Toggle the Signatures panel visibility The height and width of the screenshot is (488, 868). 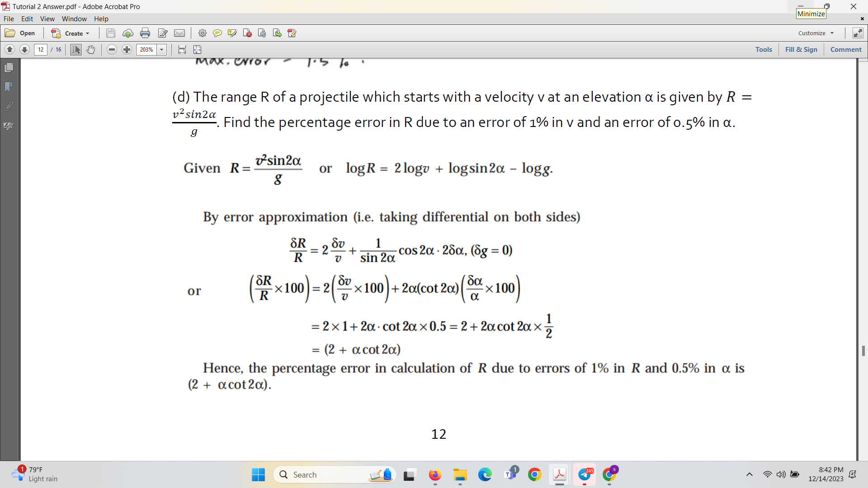click(8, 127)
